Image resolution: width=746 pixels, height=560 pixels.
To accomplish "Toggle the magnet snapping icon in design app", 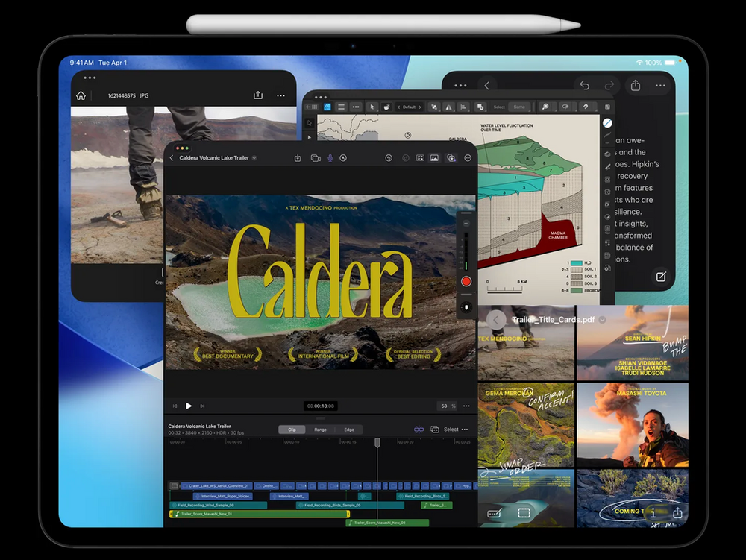I will pos(585,107).
